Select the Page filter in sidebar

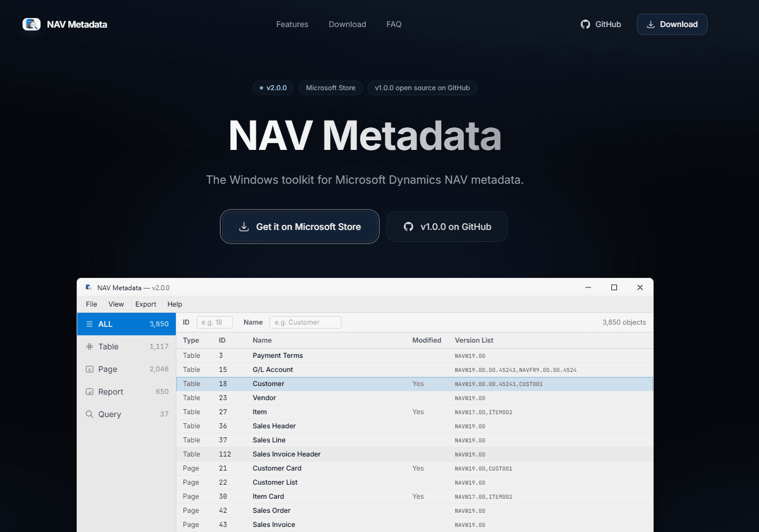point(126,369)
